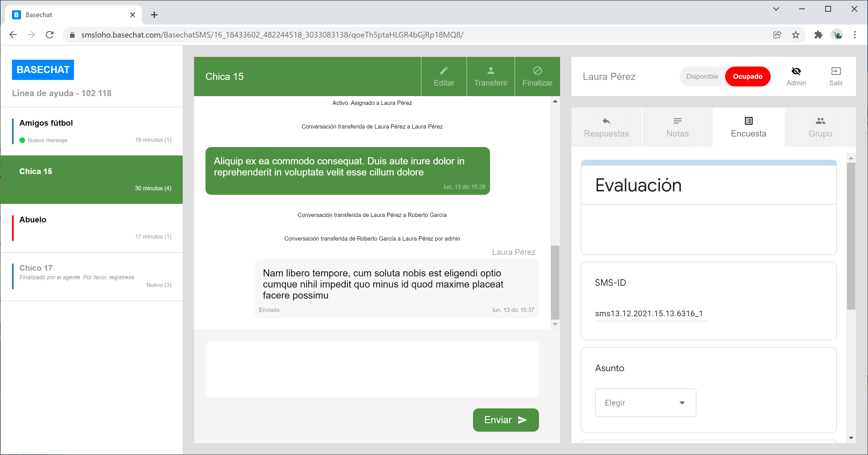Open the Grupo people icon tab
The height and width of the screenshot is (455, 868).
click(x=820, y=121)
